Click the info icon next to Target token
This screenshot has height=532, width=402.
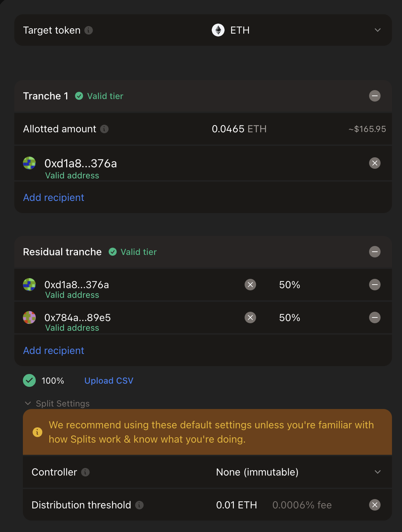pyautogui.click(x=89, y=30)
